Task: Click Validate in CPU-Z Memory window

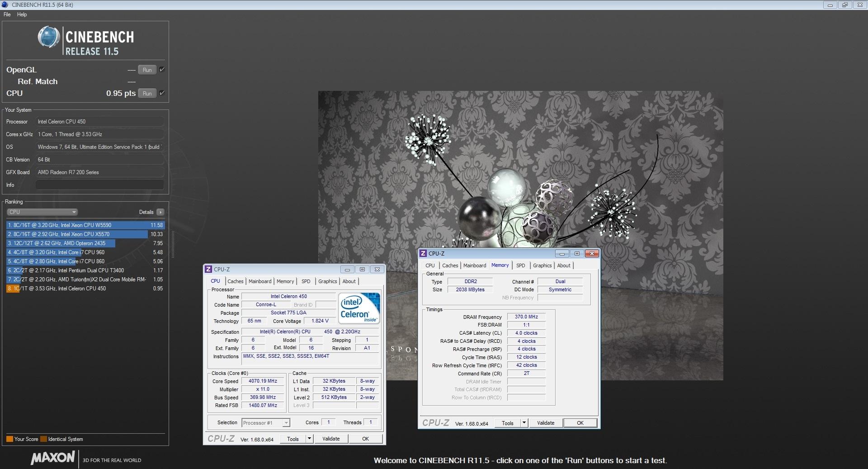Action: pos(546,423)
